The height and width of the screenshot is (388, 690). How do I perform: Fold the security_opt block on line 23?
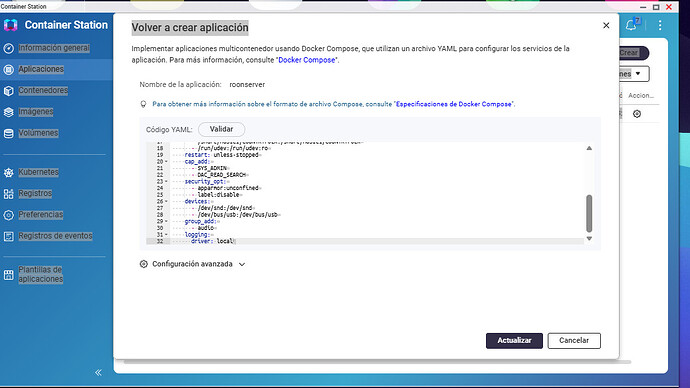click(166, 182)
